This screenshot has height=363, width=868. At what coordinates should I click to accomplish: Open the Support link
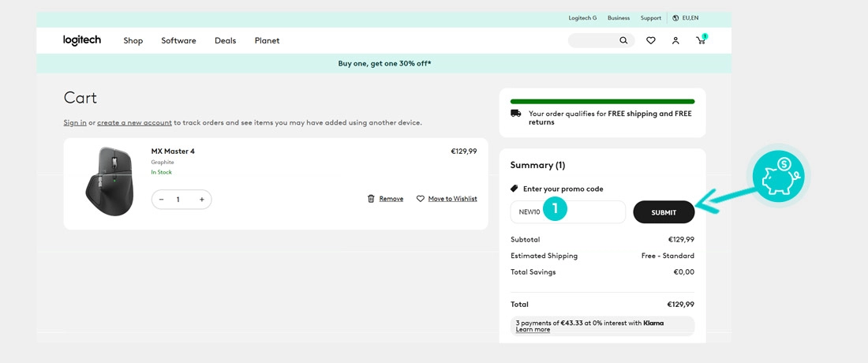(x=651, y=17)
